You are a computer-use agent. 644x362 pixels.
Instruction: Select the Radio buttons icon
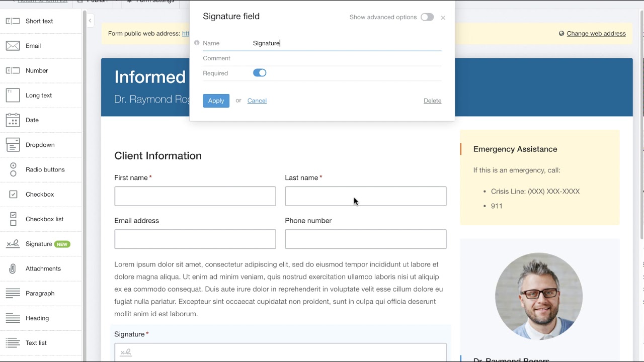coord(13,169)
